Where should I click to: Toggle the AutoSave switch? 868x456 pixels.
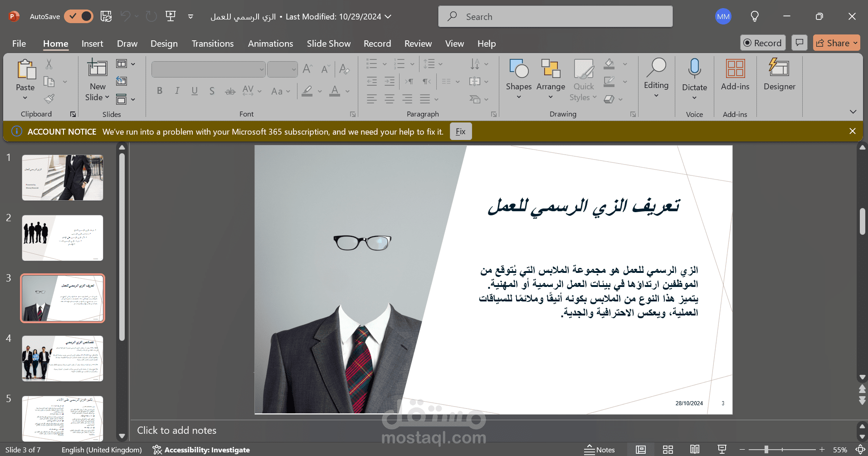(x=79, y=16)
